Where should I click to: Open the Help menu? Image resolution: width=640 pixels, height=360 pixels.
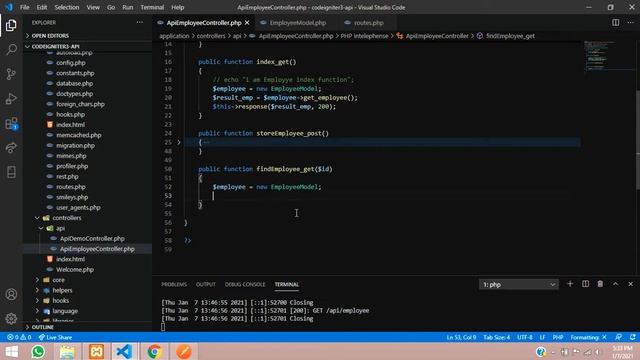pyautogui.click(x=178, y=7)
